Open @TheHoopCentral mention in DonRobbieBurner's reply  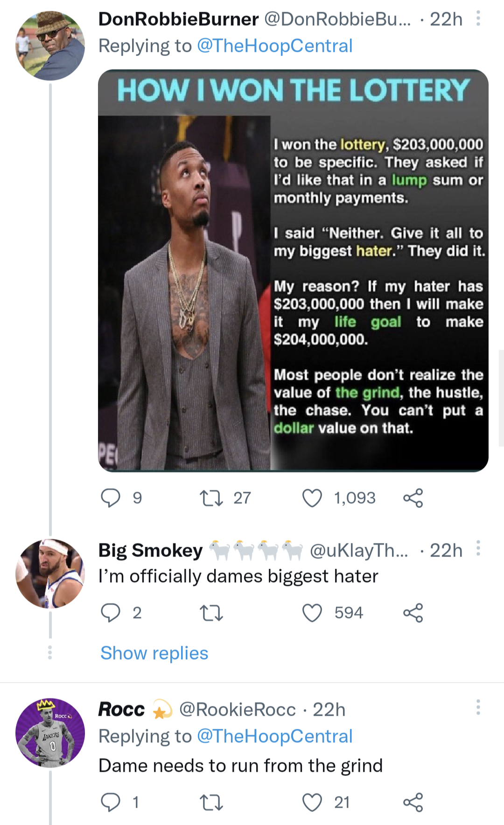(274, 46)
